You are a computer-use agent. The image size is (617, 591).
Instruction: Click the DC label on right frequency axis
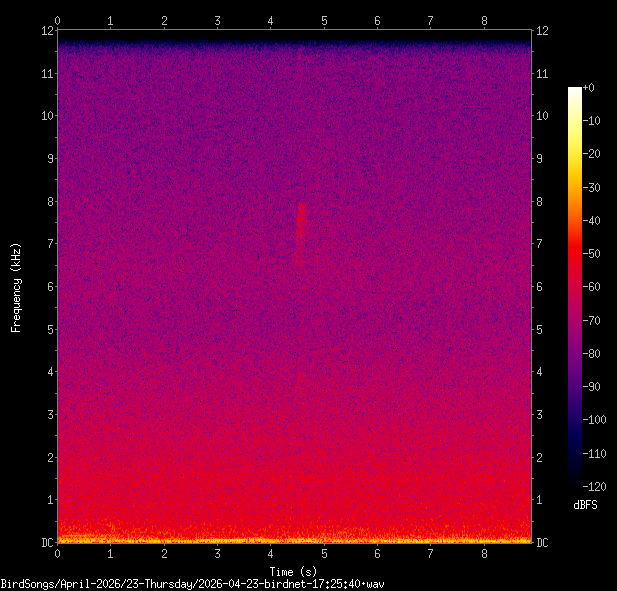tap(543, 543)
